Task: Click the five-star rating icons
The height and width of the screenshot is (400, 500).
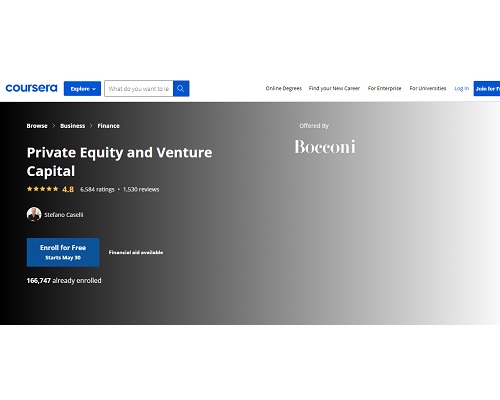Action: (42, 189)
